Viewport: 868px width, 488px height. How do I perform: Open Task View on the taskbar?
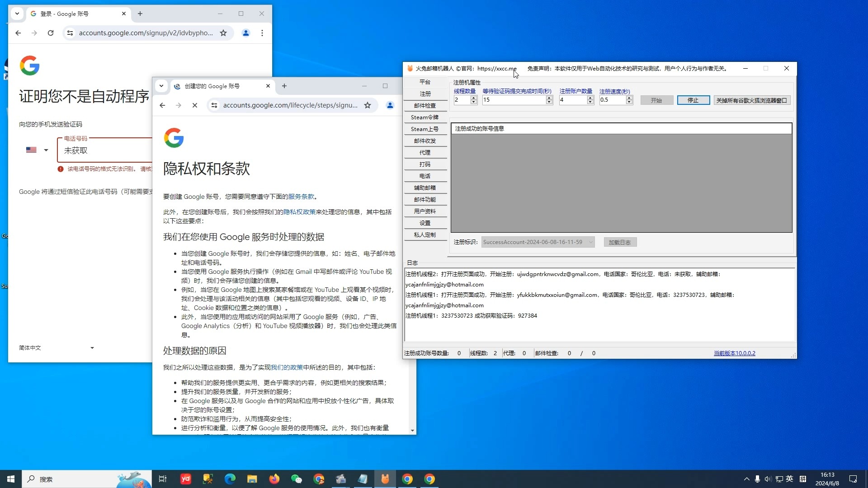(163, 479)
